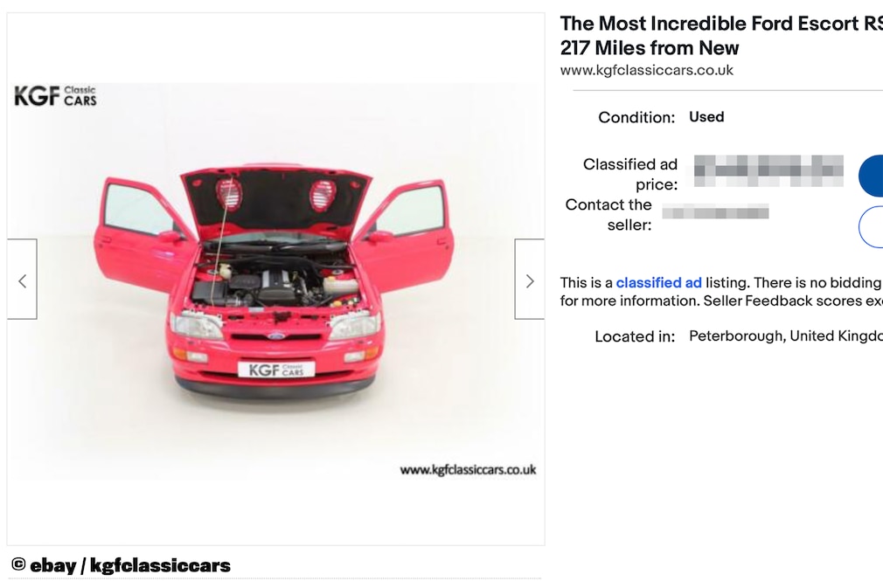The width and height of the screenshot is (883, 588).
Task: Follow the blue 'classified ad' hyperlink
Action: coord(659,282)
